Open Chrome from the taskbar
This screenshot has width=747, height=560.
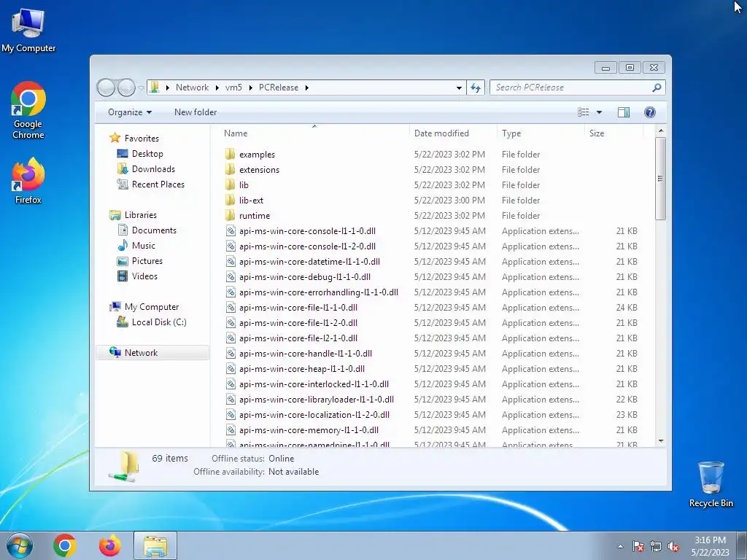(x=65, y=545)
